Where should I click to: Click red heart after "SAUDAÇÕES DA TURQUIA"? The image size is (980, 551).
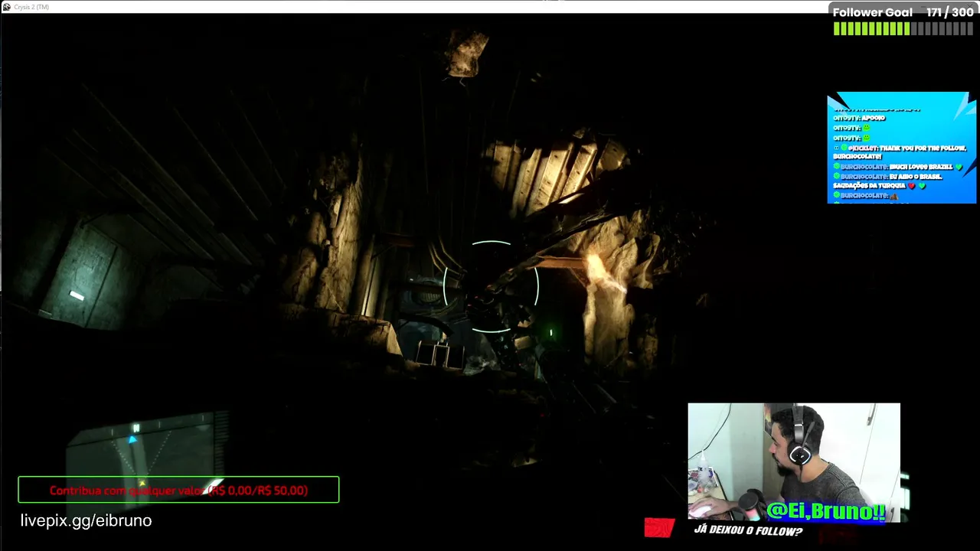(911, 186)
